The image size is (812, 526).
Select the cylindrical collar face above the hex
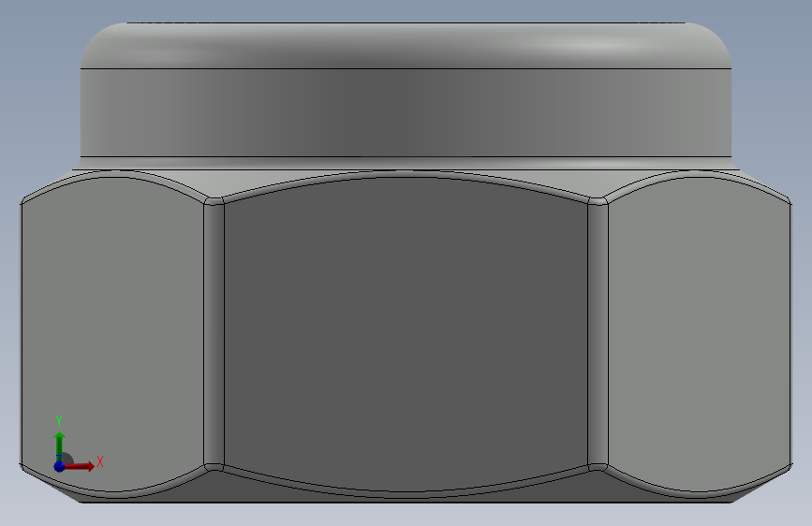[406, 112]
